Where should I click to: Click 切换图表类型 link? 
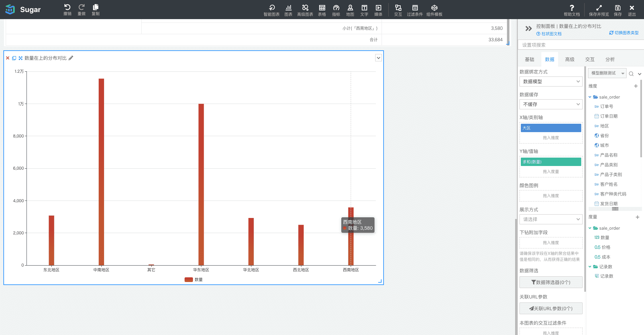pos(624,33)
